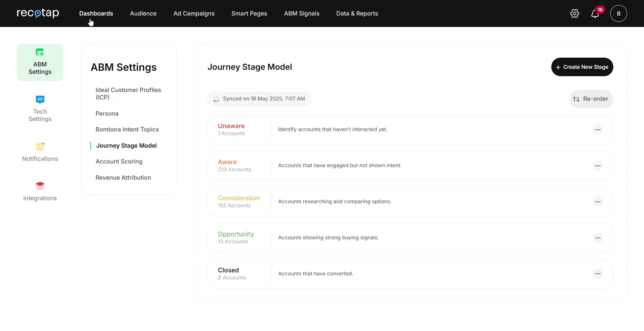The width and height of the screenshot is (644, 331).
Task: Open the Ad Campaigns menu
Action: coord(194,13)
